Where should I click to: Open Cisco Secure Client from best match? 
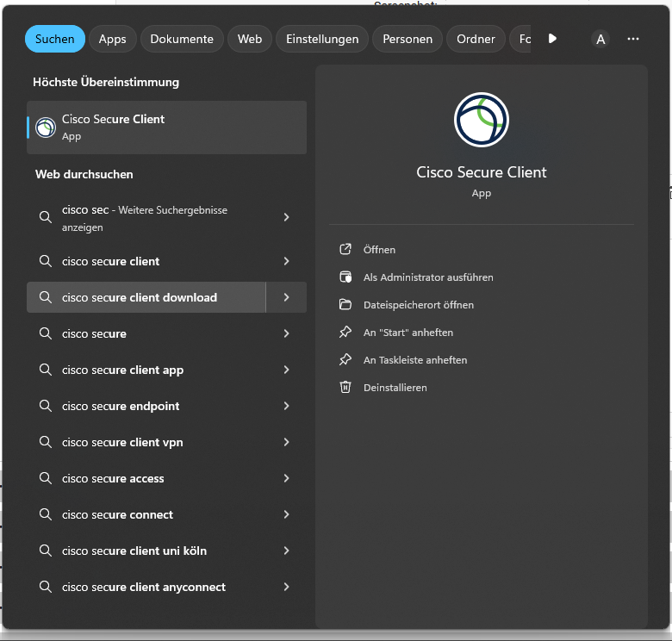(x=166, y=128)
